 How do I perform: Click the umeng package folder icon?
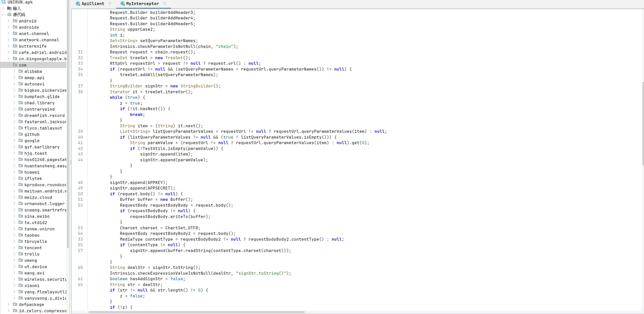tap(21, 260)
